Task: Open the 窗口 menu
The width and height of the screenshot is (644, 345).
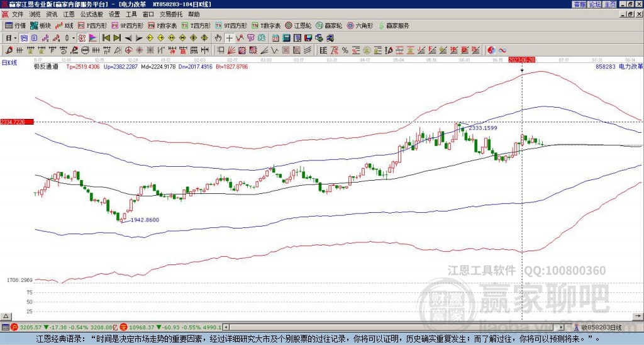Action: tap(148, 14)
